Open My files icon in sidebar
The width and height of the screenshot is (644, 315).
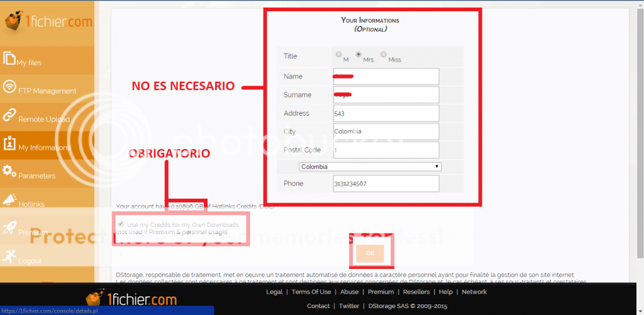click(9, 58)
